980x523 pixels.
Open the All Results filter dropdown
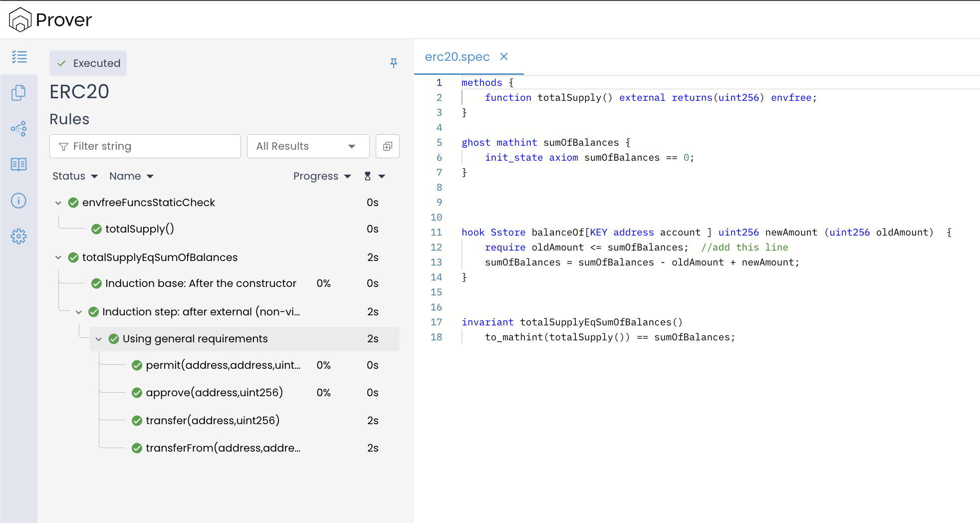[308, 146]
